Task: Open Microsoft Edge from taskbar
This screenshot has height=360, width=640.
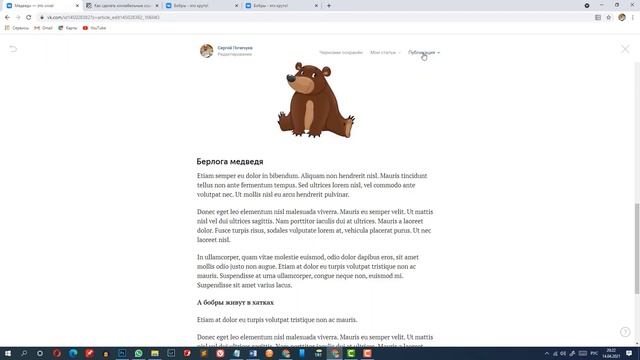Action: [x=73, y=353]
